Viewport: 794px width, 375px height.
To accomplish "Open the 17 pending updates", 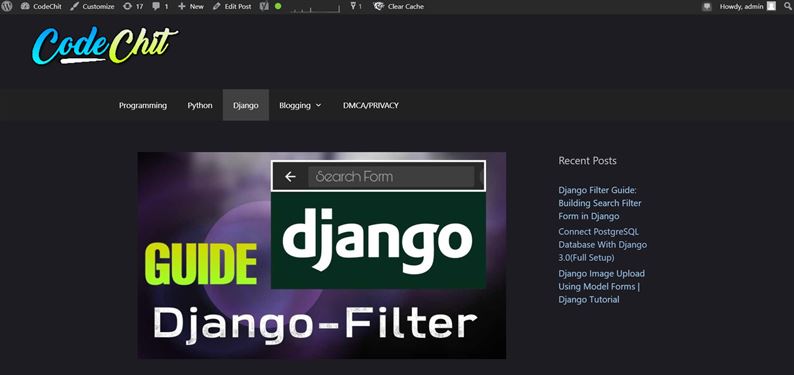I will point(133,7).
